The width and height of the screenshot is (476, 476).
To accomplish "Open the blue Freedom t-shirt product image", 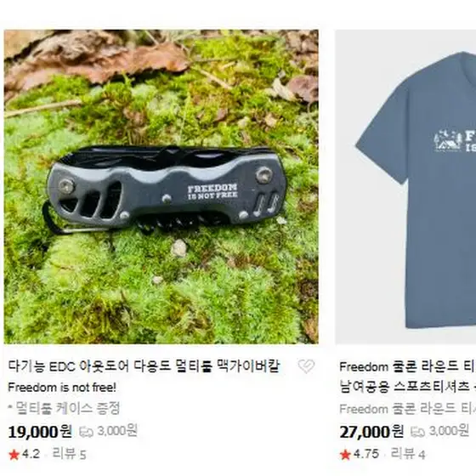I will 405,187.
